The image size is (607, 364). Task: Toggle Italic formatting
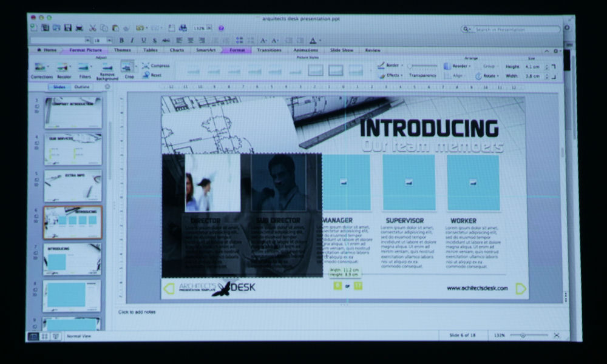tap(132, 40)
